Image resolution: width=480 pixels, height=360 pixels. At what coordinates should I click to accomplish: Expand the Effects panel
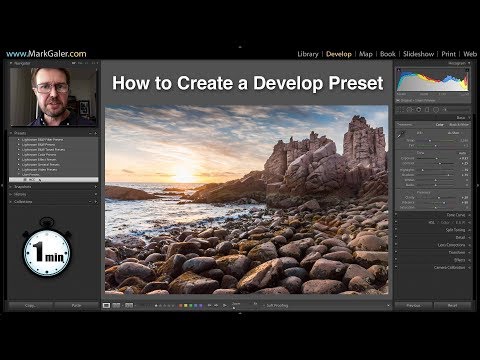tap(469, 260)
